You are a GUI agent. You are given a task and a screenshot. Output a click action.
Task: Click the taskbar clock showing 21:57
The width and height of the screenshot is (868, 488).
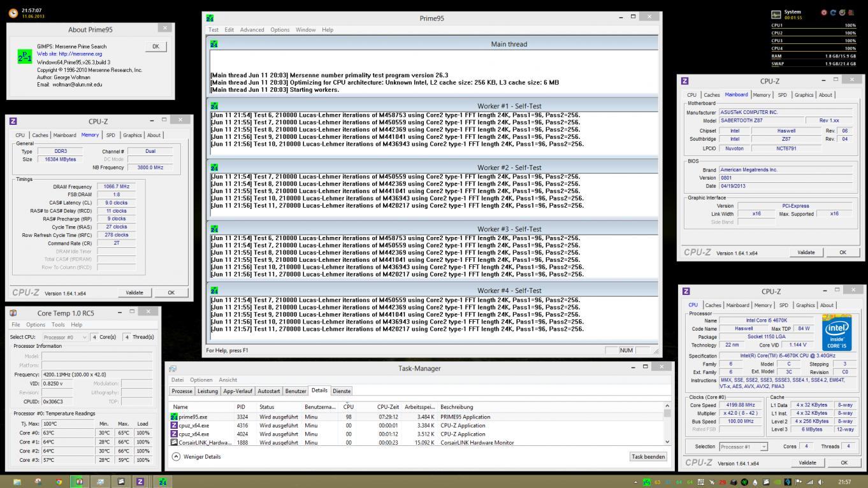844,482
